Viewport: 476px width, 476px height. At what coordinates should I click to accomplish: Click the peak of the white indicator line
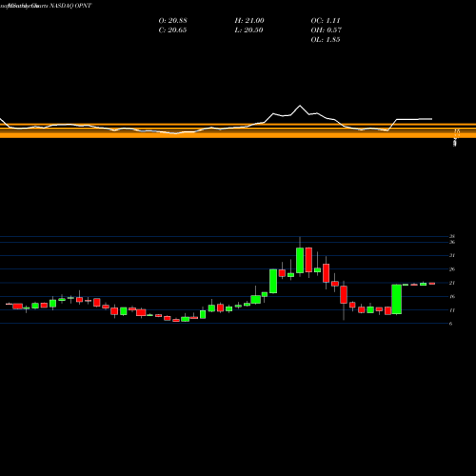click(300, 106)
